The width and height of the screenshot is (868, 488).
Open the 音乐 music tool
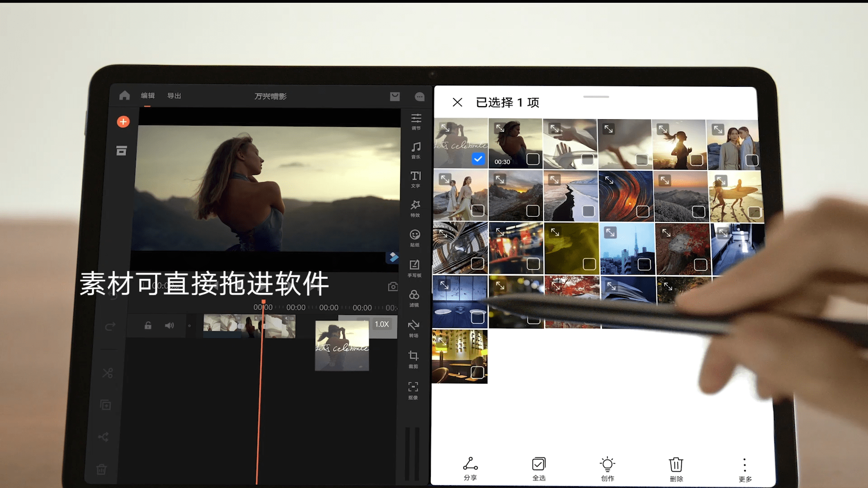coord(416,150)
